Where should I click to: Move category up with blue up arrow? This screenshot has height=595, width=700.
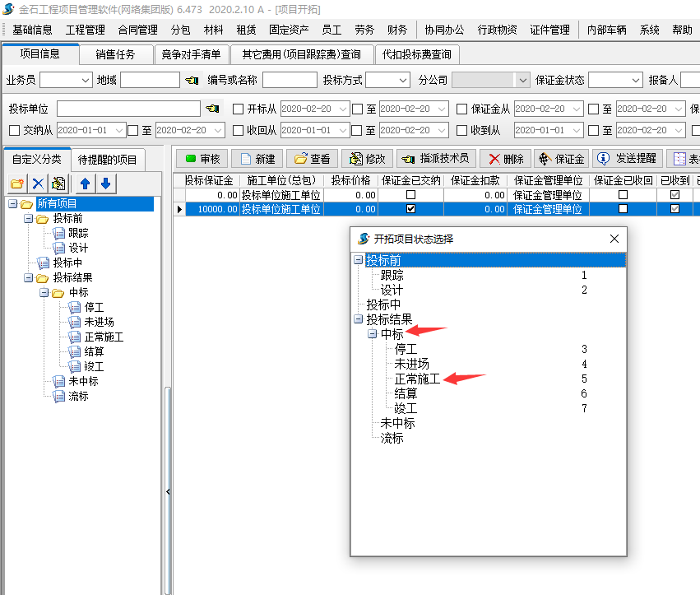pos(85,184)
